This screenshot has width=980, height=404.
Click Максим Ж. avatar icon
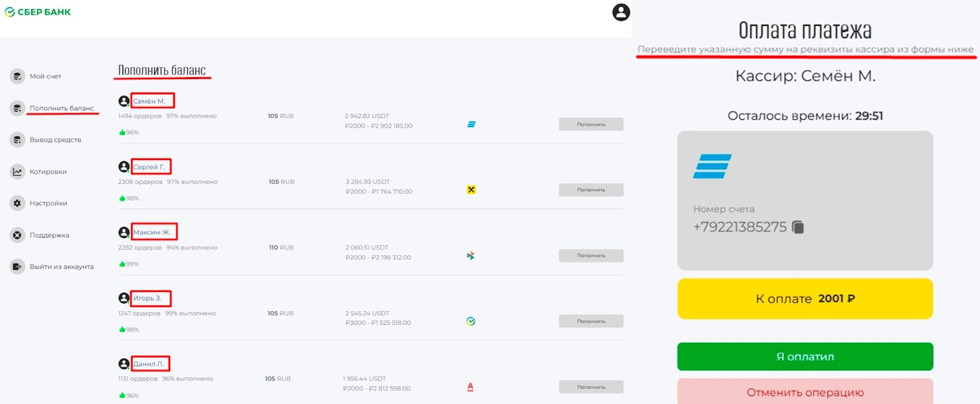pos(124,232)
